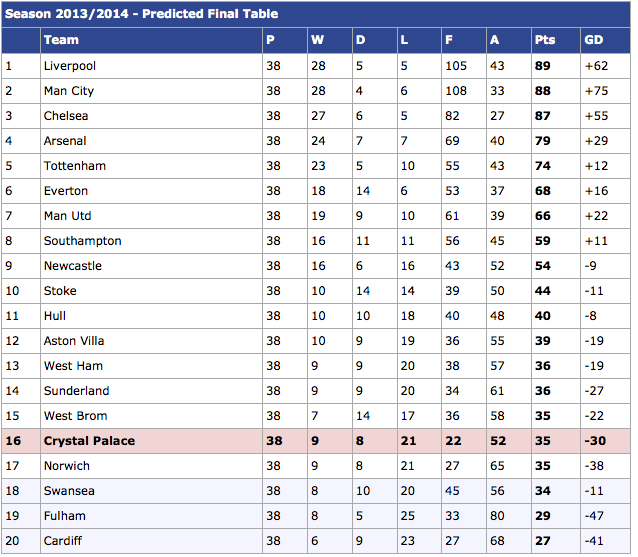The height and width of the screenshot is (557, 638).
Task: Click Liverpool's 89 points value
Action: pyautogui.click(x=545, y=66)
